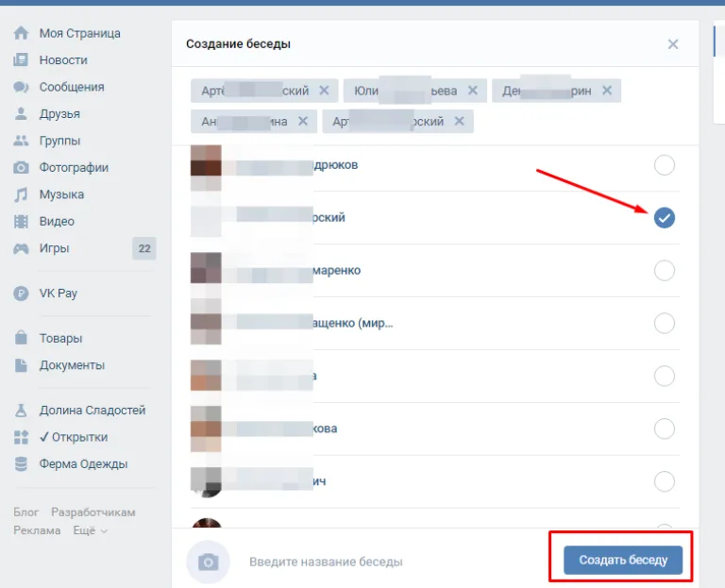
Task: Open Документы in the sidebar menu
Action: click(72, 365)
